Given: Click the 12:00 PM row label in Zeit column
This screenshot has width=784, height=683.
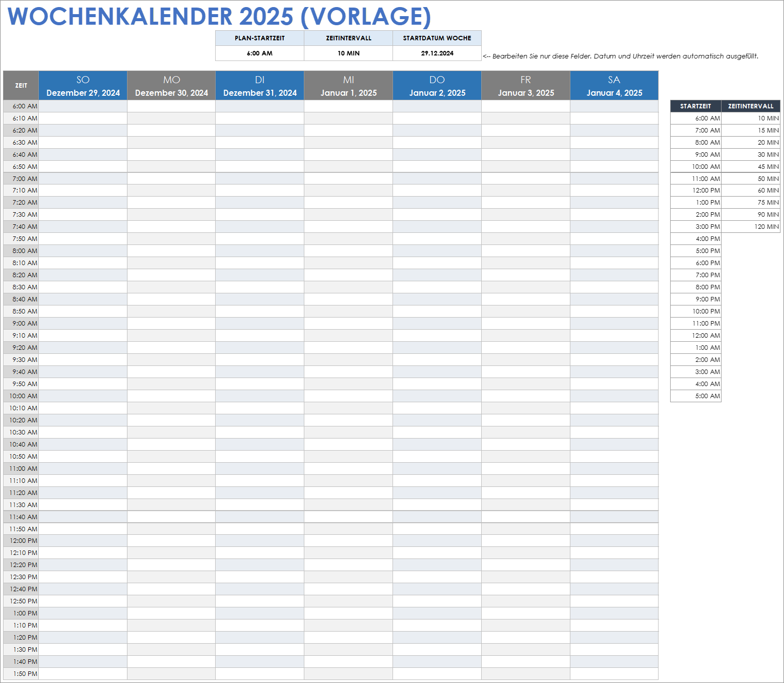Looking at the screenshot, I should click(21, 541).
